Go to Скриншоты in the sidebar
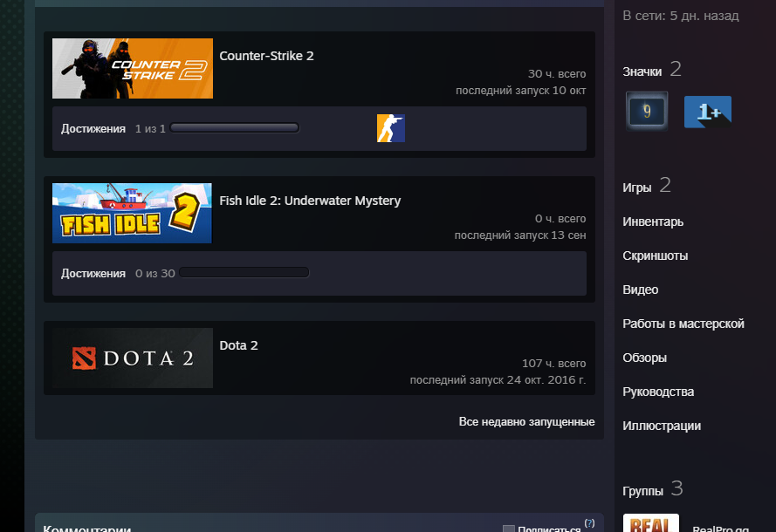This screenshot has width=776, height=532. pos(655,256)
